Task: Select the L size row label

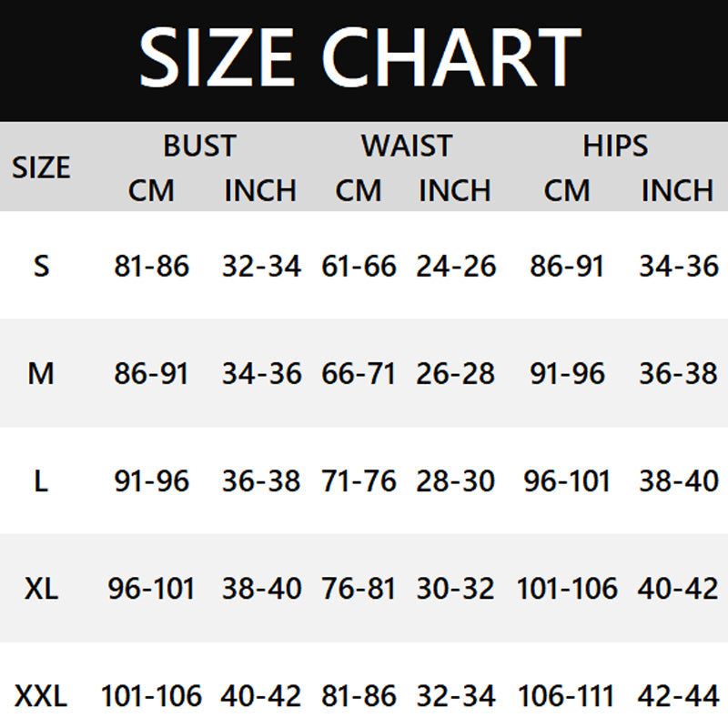Action: (x=41, y=480)
